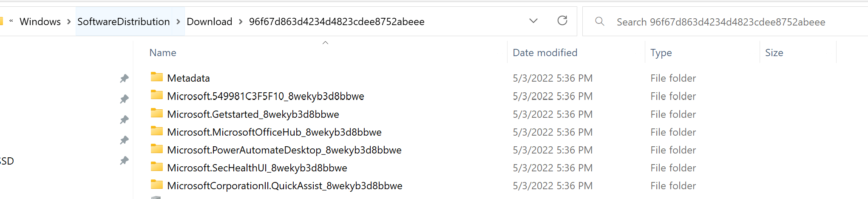Sort by the Date modified column
Screen dimensions: 868x199
[x=545, y=53]
